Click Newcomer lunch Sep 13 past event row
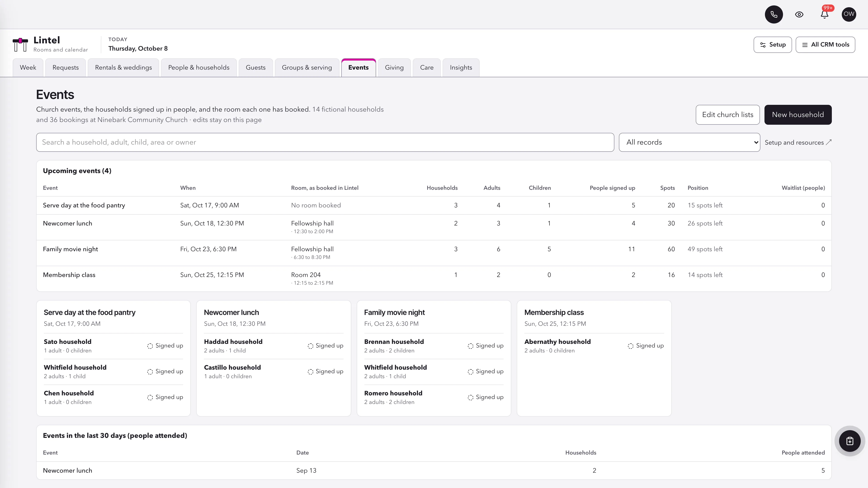Screen dimensions: 868x488 [x=434, y=470]
